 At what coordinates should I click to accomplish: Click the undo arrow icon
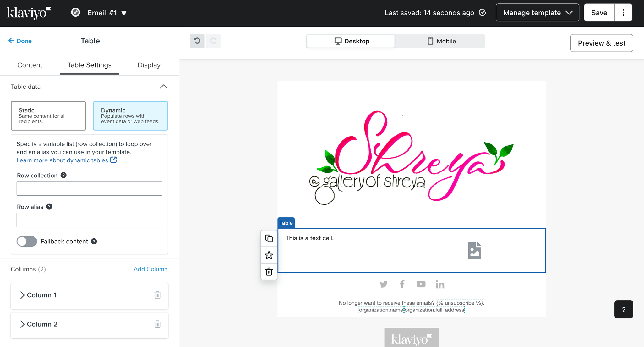click(197, 41)
